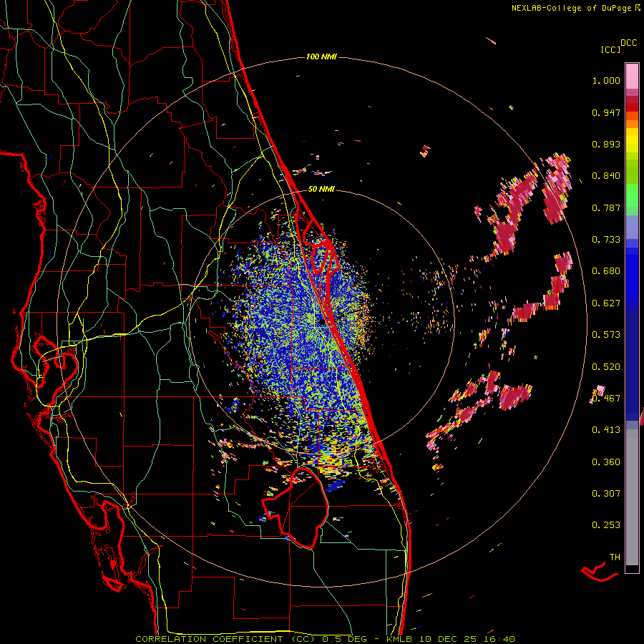The height and width of the screenshot is (644, 644).
Task: Click the CORRELATION COEFFICIENT (CC) product title
Action: pyautogui.click(x=225, y=639)
